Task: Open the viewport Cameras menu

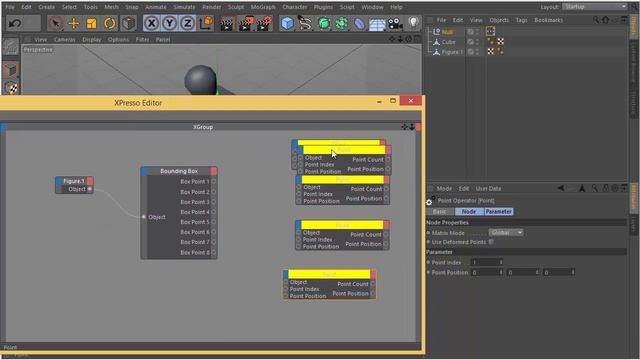Action: coord(64,40)
